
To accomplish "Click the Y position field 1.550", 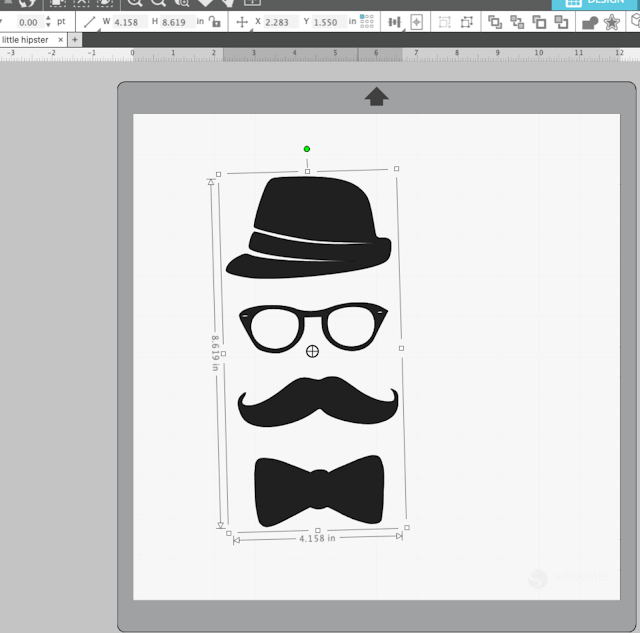I will coord(327,22).
